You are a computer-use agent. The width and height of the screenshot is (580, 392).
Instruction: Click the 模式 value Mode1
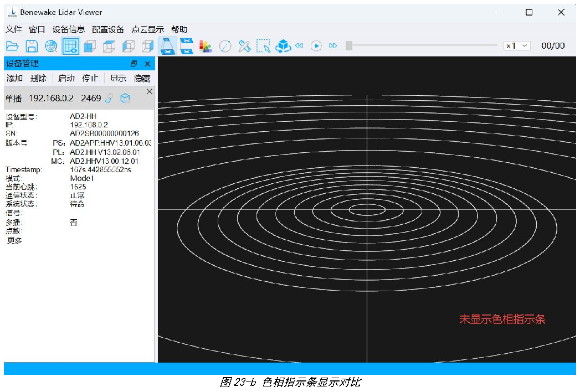click(x=82, y=178)
